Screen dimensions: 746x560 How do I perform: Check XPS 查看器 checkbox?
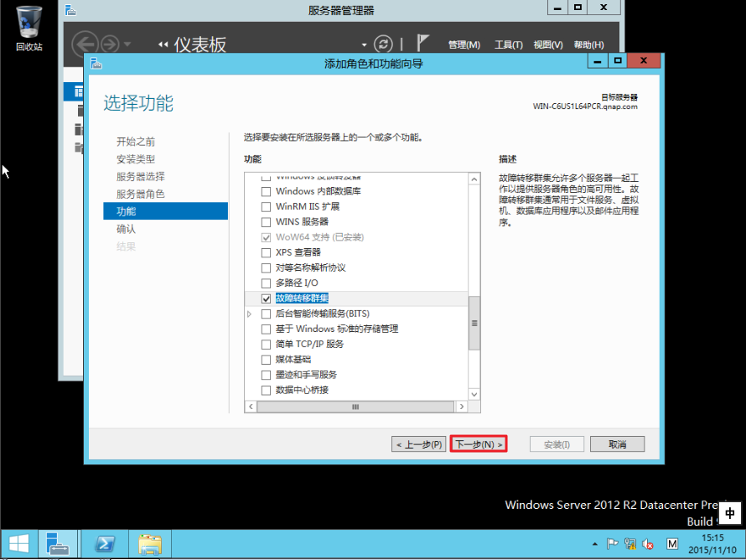[x=266, y=252]
